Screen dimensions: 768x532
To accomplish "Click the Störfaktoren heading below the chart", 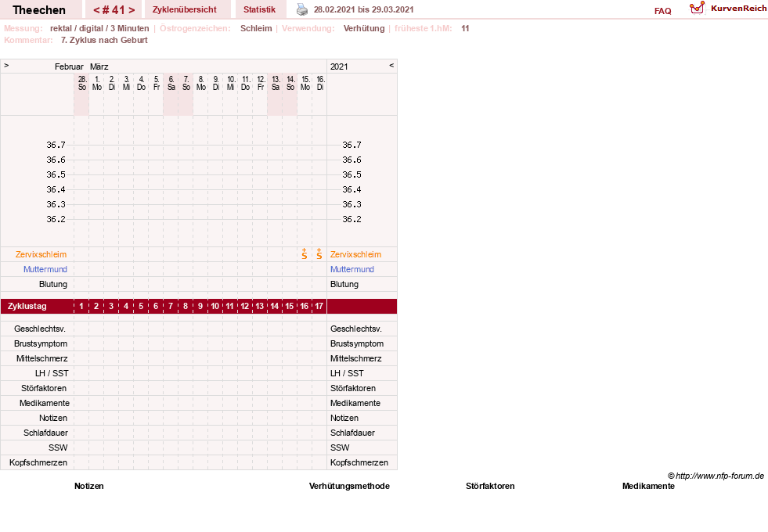I will (x=490, y=486).
